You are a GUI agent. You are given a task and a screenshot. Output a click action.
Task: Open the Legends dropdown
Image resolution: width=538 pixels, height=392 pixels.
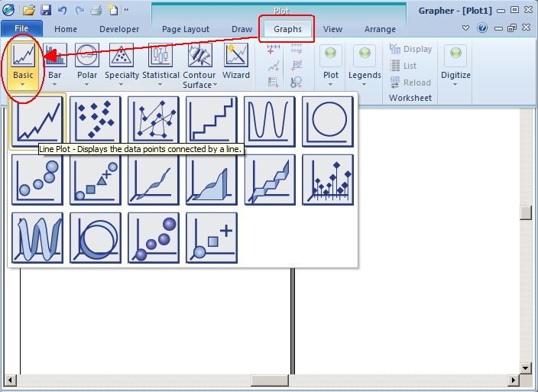[365, 66]
